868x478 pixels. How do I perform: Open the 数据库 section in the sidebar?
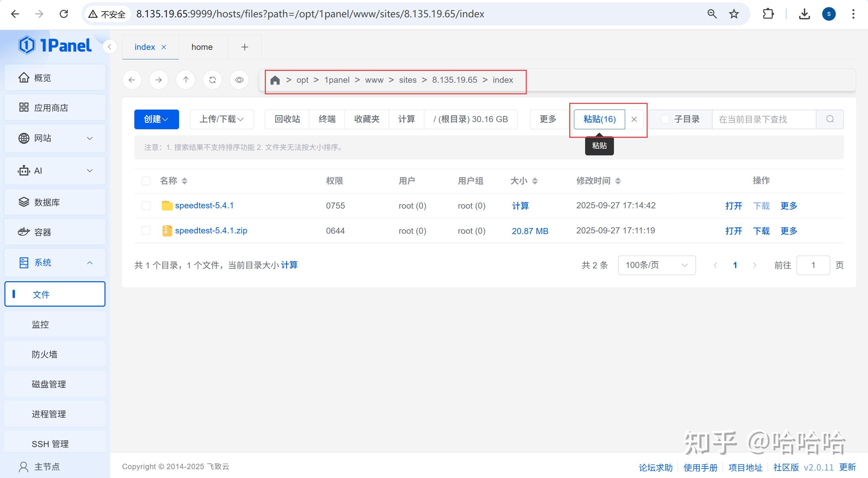[x=46, y=202]
